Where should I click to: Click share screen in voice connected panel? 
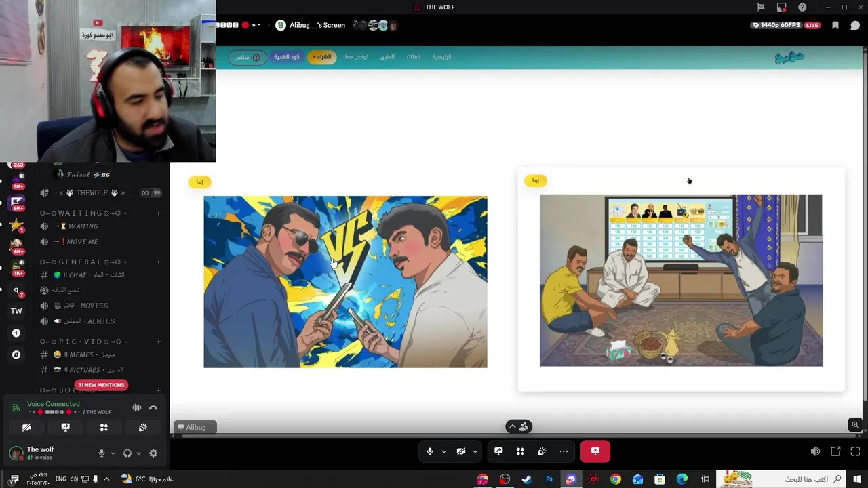[x=65, y=428]
